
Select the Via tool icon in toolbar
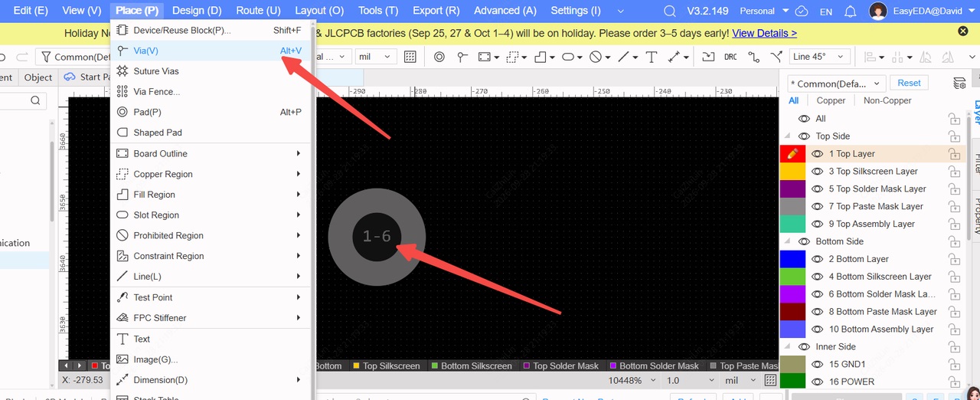462,57
